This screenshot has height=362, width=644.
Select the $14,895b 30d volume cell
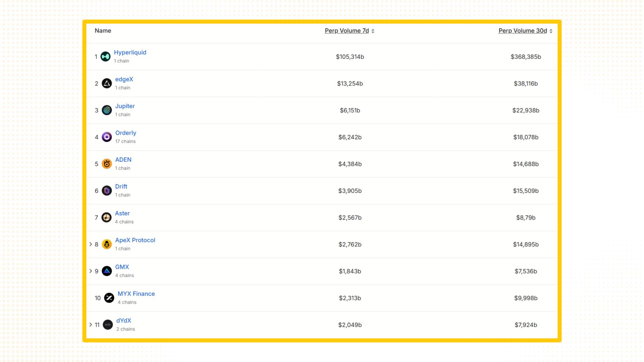pos(526,244)
